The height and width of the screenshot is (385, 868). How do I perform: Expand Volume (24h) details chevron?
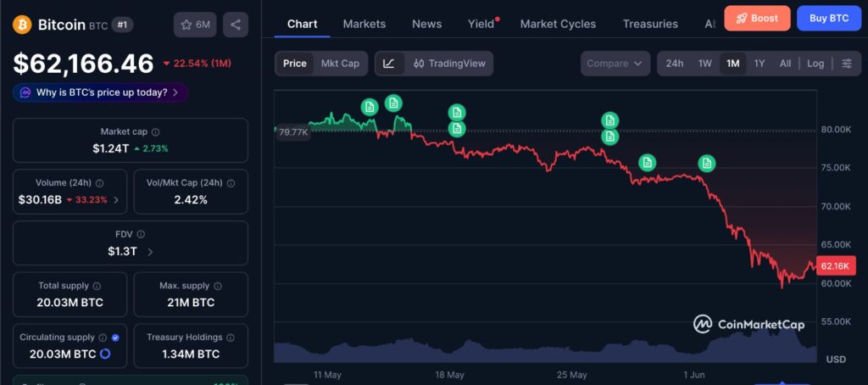[116, 200]
